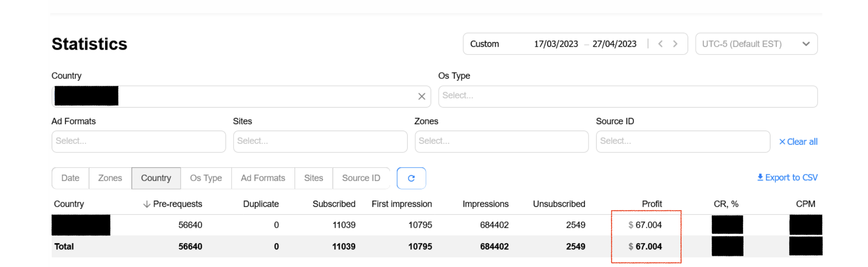Go to next date range arrow

pos(675,44)
